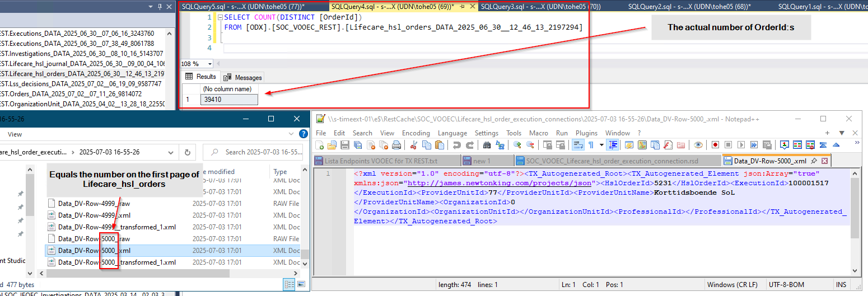
Task: Toggle word wrap in Notepad++
Action: point(578,145)
